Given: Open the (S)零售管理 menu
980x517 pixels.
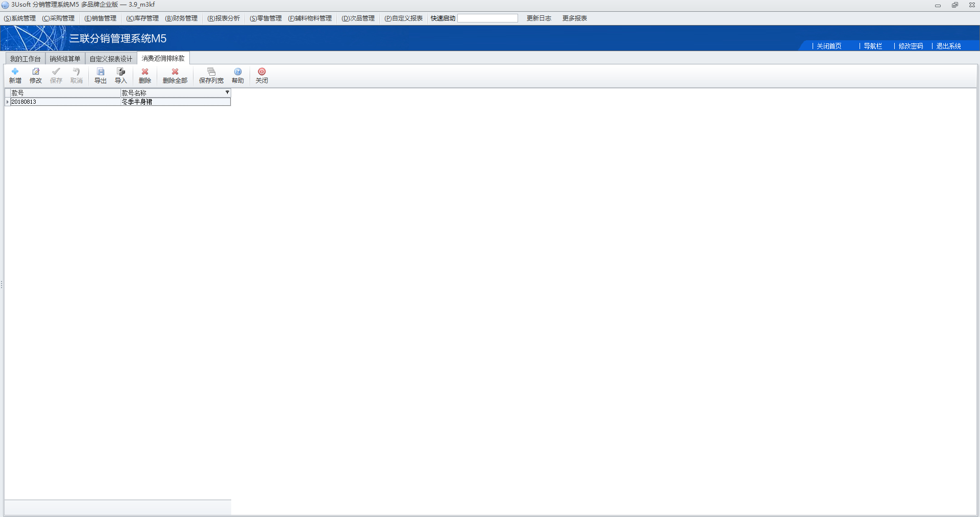Looking at the screenshot, I should (265, 18).
